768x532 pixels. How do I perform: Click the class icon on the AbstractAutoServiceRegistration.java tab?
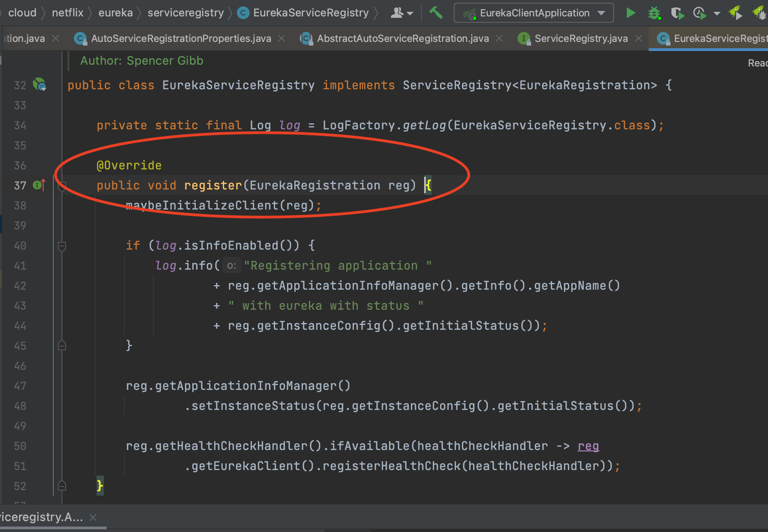307,39
